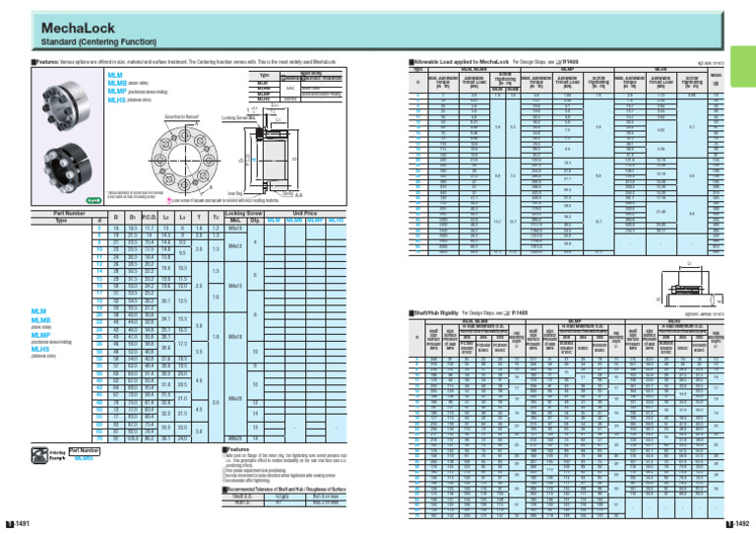This screenshot has width=756, height=534.
Task: Click the black MechaLock product photo
Action: 68,168
